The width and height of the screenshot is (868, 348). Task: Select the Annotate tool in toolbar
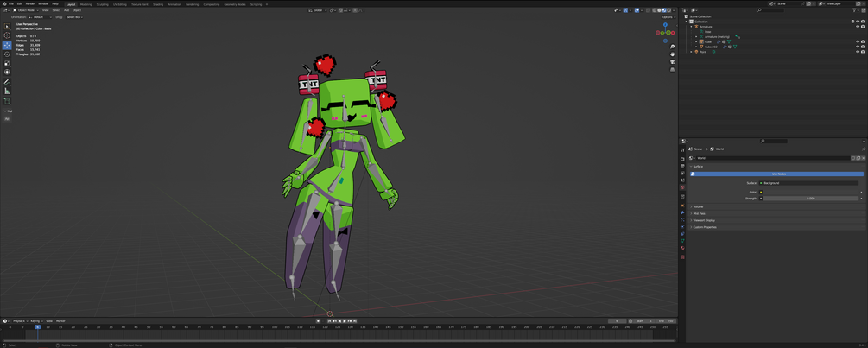click(7, 82)
